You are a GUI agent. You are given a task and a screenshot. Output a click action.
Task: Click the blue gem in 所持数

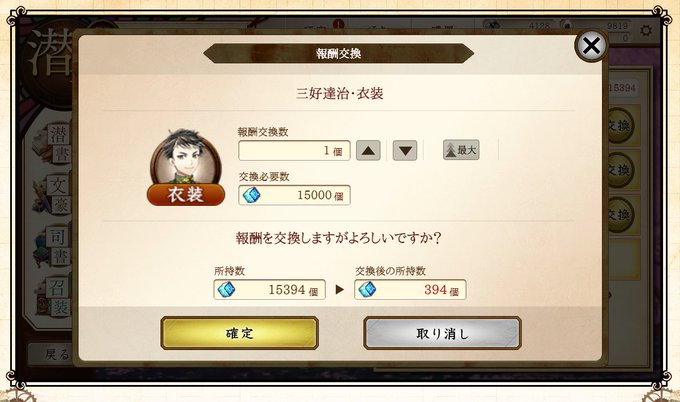tap(226, 289)
